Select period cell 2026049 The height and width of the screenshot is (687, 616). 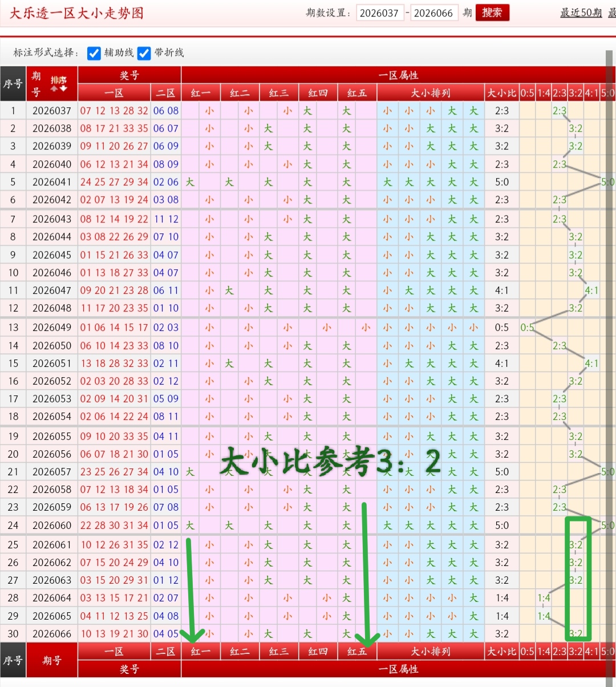pyautogui.click(x=52, y=328)
